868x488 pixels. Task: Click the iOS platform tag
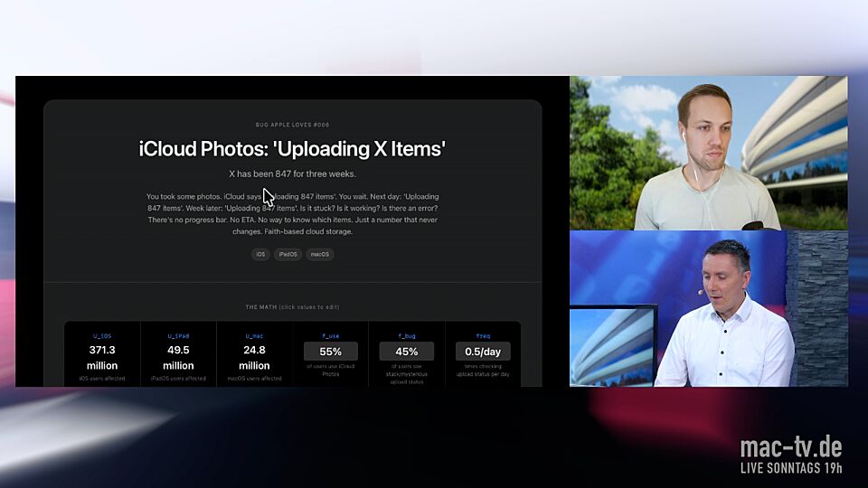click(260, 255)
